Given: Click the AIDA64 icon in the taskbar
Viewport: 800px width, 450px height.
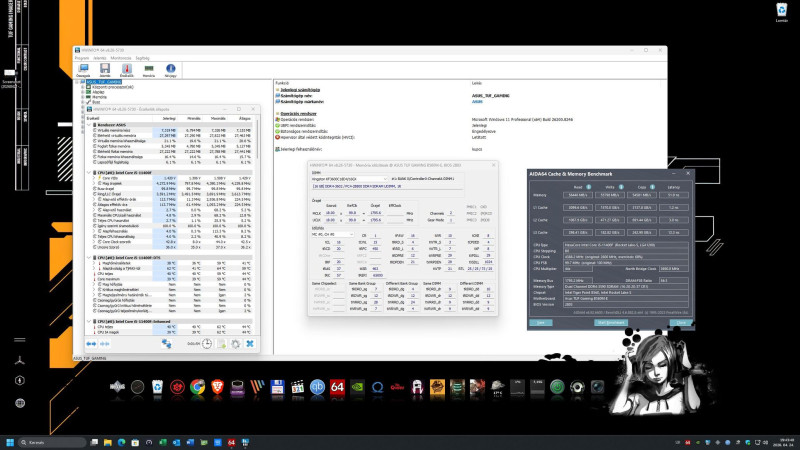Looking at the screenshot, I should [231, 442].
